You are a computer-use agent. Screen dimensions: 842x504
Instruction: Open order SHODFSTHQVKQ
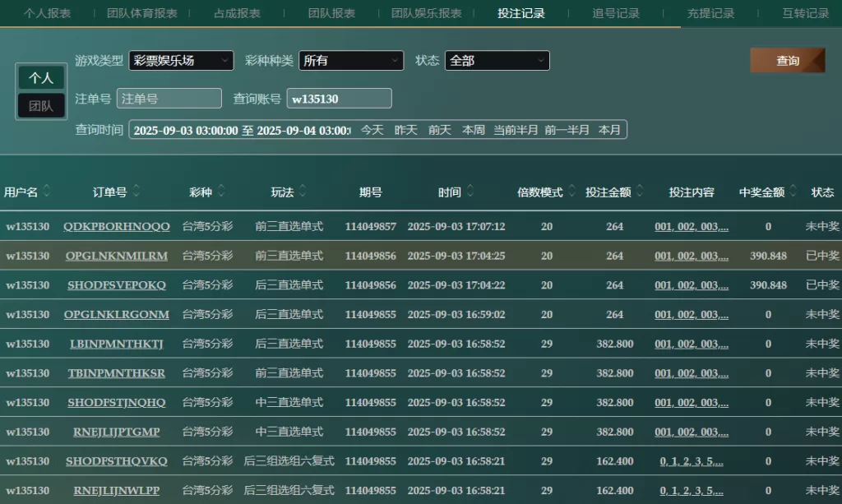coord(117,461)
